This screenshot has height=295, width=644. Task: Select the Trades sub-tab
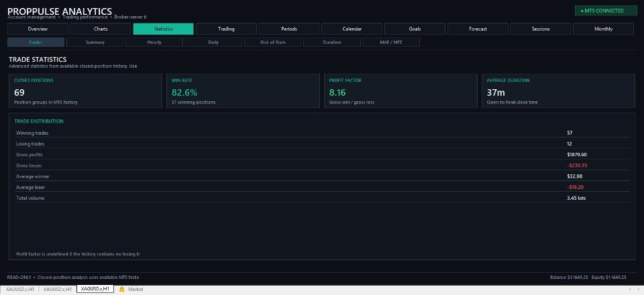tap(36, 42)
